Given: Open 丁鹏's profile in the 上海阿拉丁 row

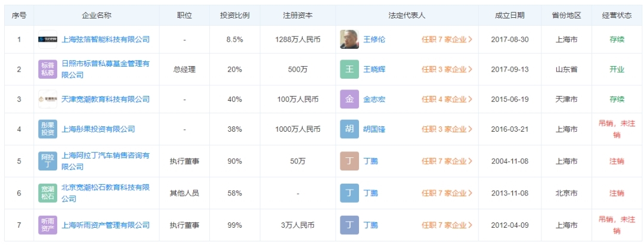Looking at the screenshot, I should [371, 161].
